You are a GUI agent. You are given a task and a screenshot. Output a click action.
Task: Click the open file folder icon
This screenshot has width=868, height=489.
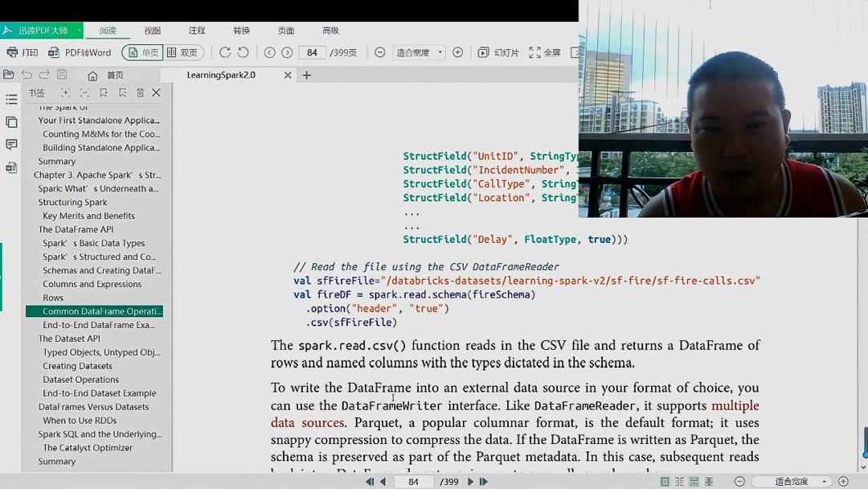[x=10, y=74]
